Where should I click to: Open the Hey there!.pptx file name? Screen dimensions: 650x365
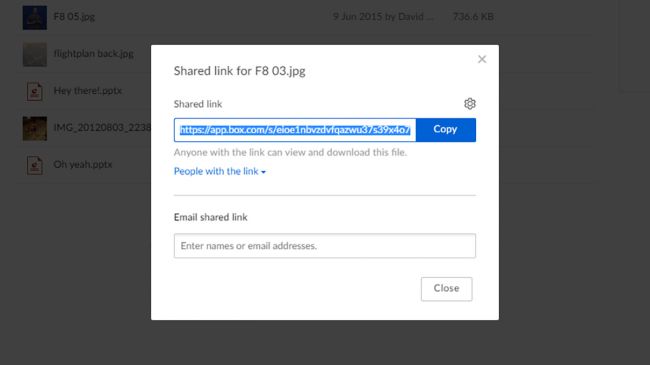point(87,90)
